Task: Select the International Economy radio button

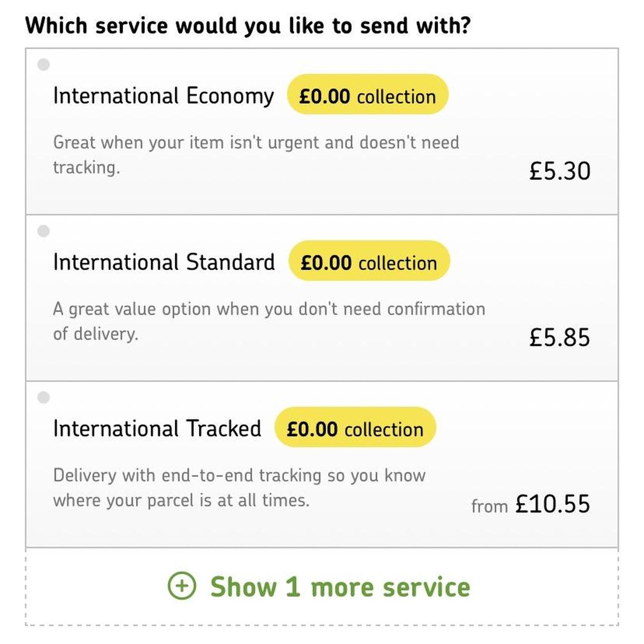Action: [x=44, y=64]
